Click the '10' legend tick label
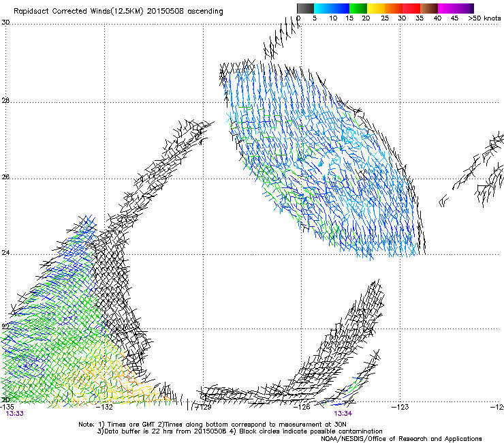 pyautogui.click(x=333, y=18)
